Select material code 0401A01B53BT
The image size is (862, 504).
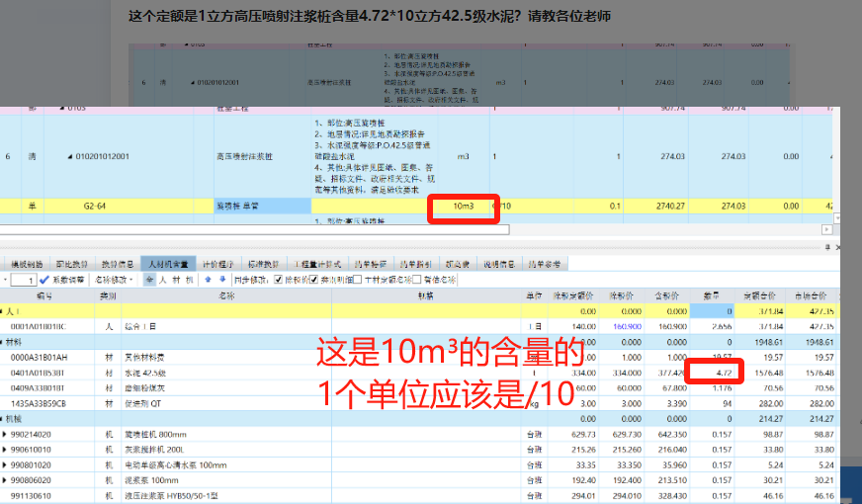pos(39,373)
